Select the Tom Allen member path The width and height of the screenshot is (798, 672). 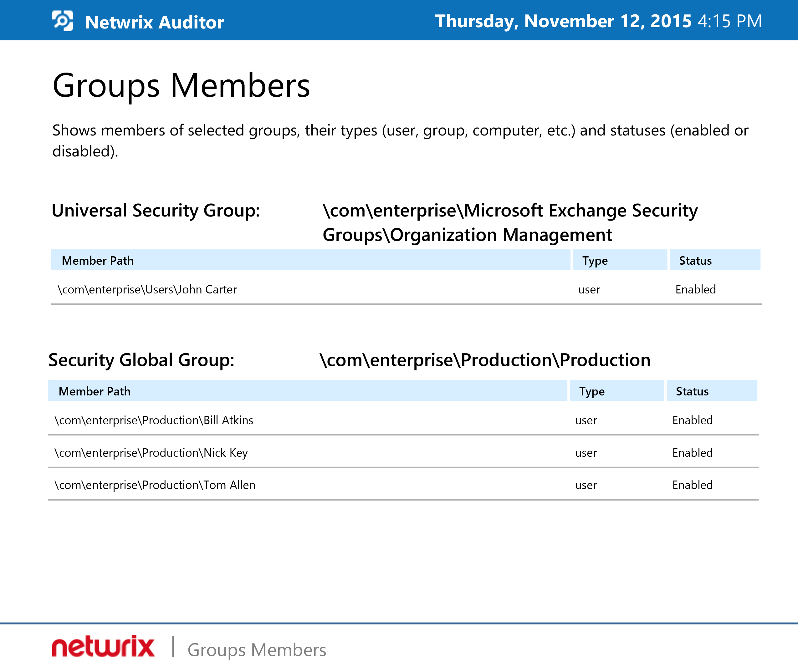coord(155,485)
